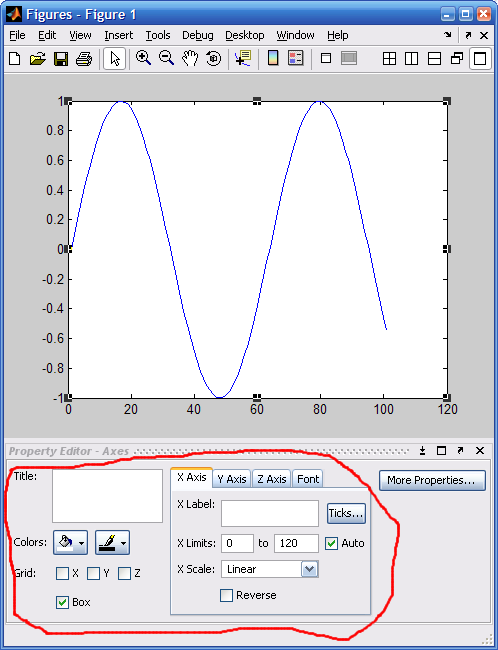Viewport: 498px width, 650px height.
Task: Switch to the Z Axis tab
Action: pos(272,479)
